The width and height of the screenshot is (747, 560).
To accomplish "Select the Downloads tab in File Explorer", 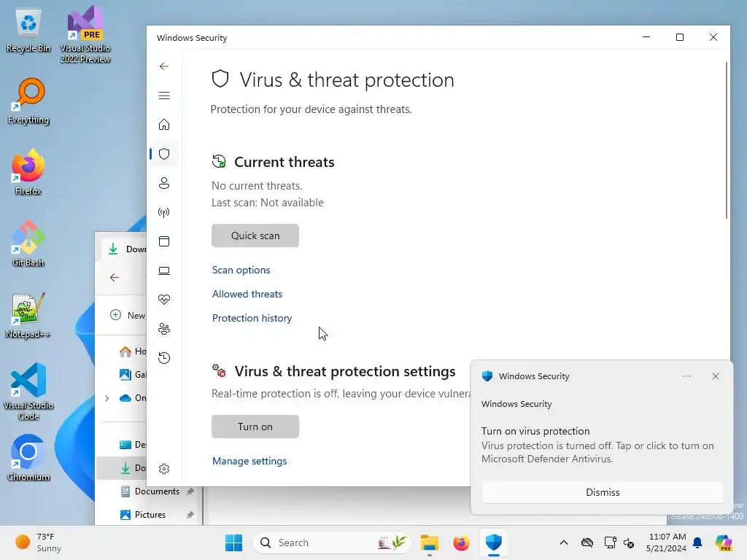I will (125, 249).
